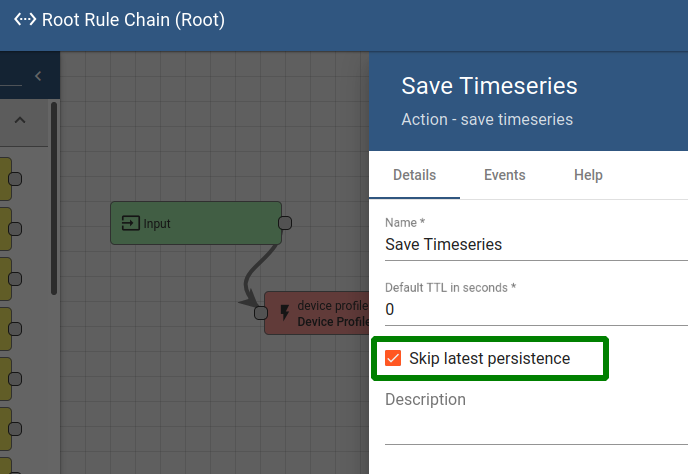Click the Root Rule Chain header icon
The width and height of the screenshot is (688, 474).
pyautogui.click(x=25, y=20)
